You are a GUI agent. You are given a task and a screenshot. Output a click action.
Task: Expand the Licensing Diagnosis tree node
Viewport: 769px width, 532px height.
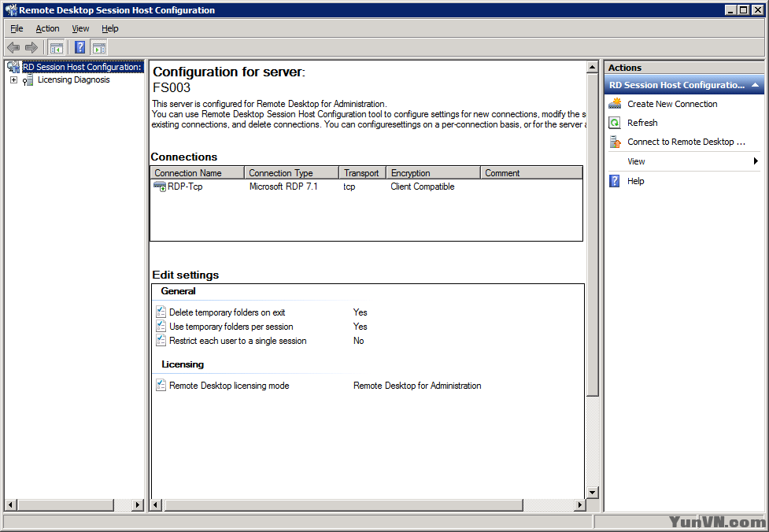tap(13, 80)
